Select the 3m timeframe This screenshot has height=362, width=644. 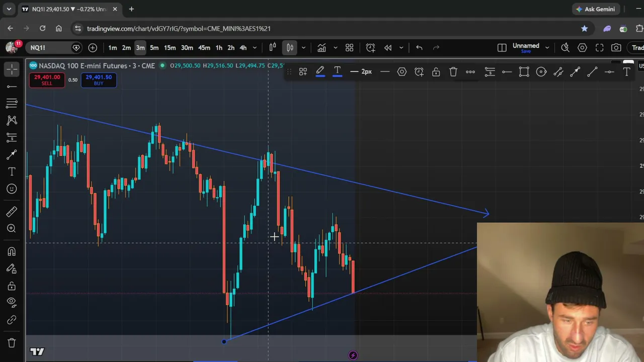pyautogui.click(x=140, y=48)
